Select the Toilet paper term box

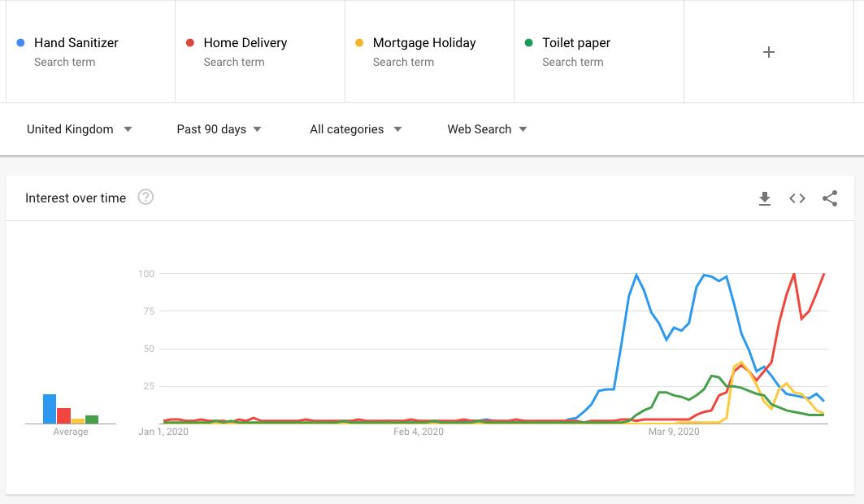point(599,52)
